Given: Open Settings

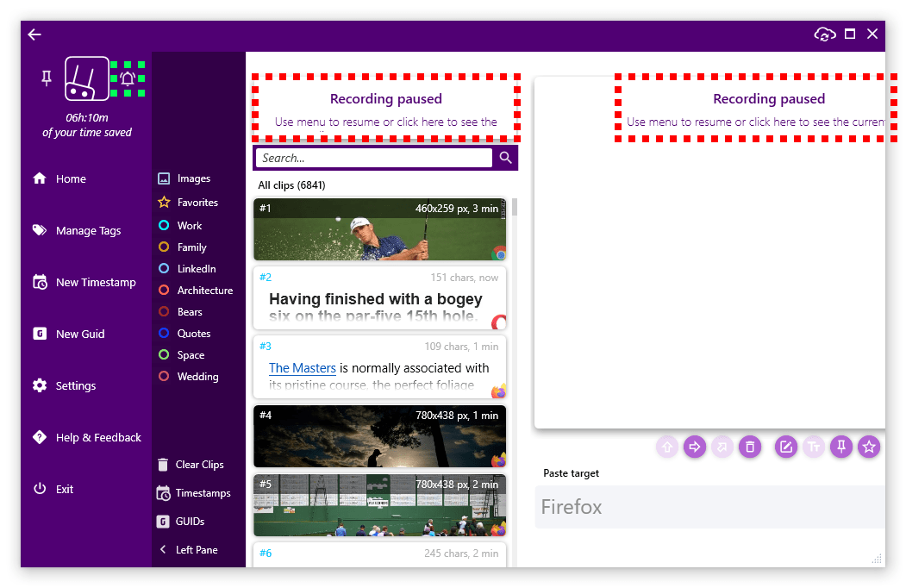Looking at the screenshot, I should [64, 385].
